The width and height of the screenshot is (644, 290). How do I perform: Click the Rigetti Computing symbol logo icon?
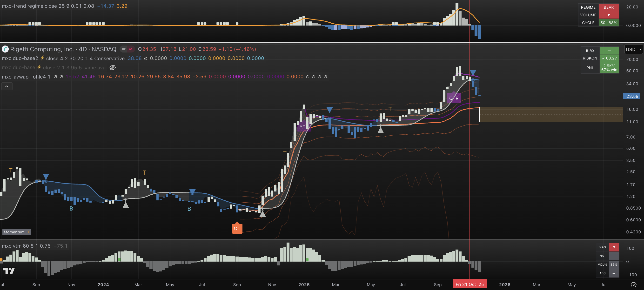[x=5, y=49]
